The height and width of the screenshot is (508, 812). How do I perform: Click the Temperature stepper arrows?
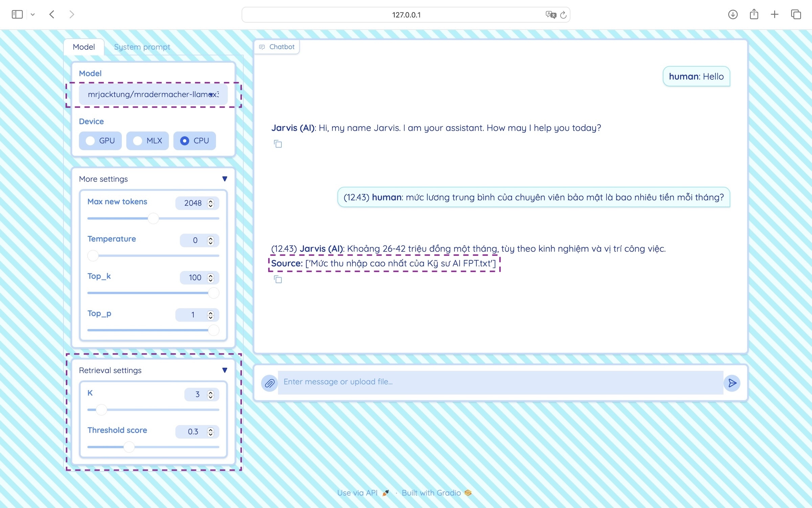tap(211, 240)
